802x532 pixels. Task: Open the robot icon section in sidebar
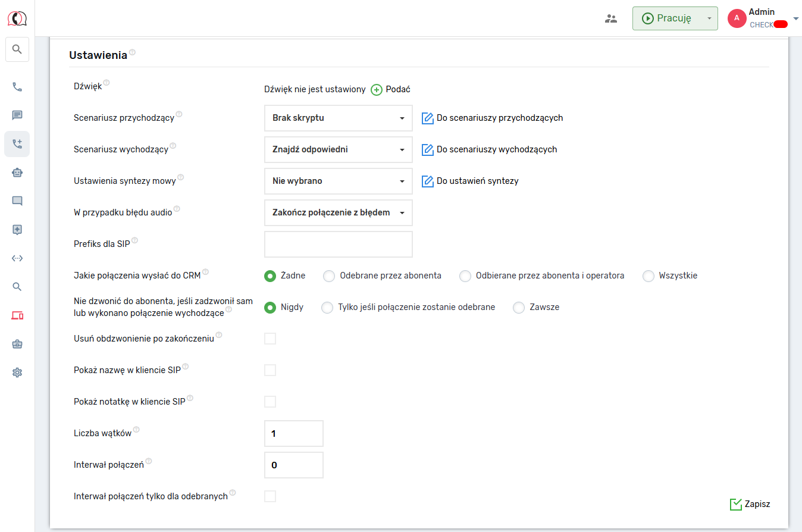pos(17,173)
